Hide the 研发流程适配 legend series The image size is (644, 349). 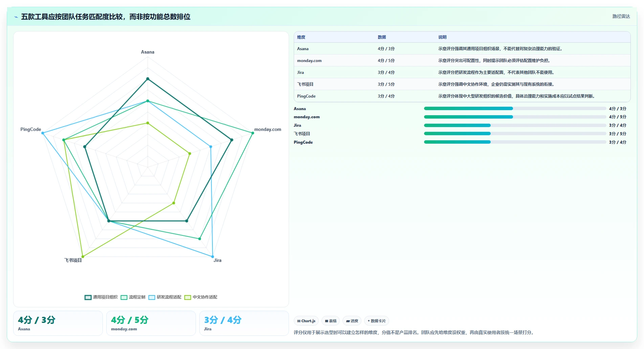pyautogui.click(x=165, y=297)
